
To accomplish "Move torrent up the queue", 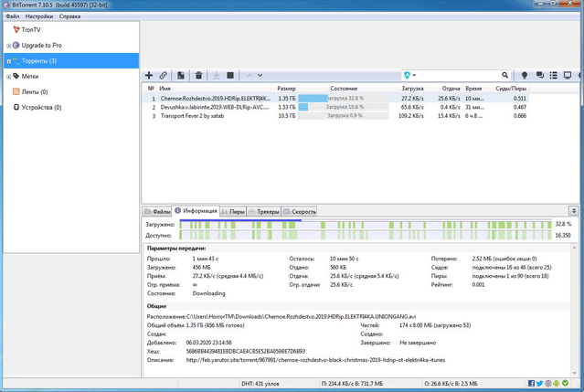I will [250, 75].
